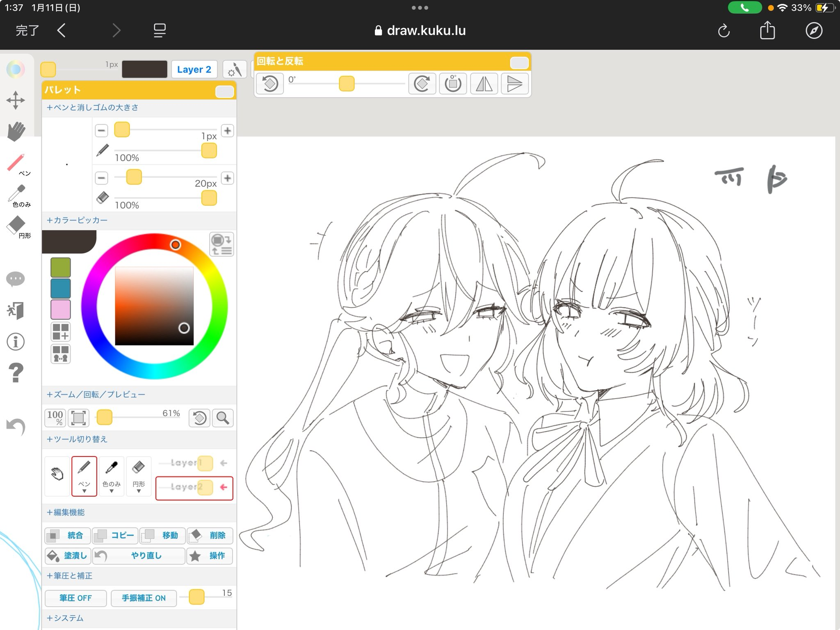Click the magnifier zoom icon in palette
The width and height of the screenshot is (840, 630).
[223, 418]
